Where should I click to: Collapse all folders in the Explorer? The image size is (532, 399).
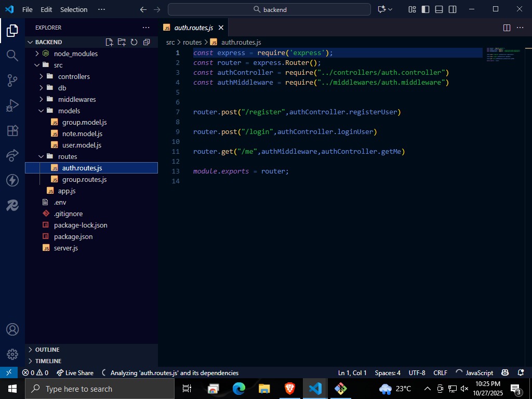coord(146,42)
